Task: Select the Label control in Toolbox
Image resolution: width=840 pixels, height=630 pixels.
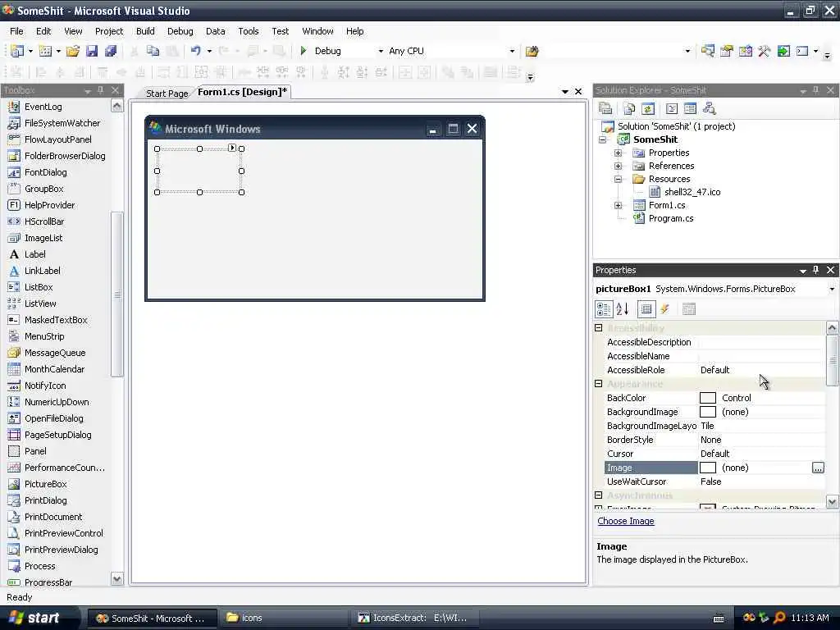Action: tap(34, 254)
